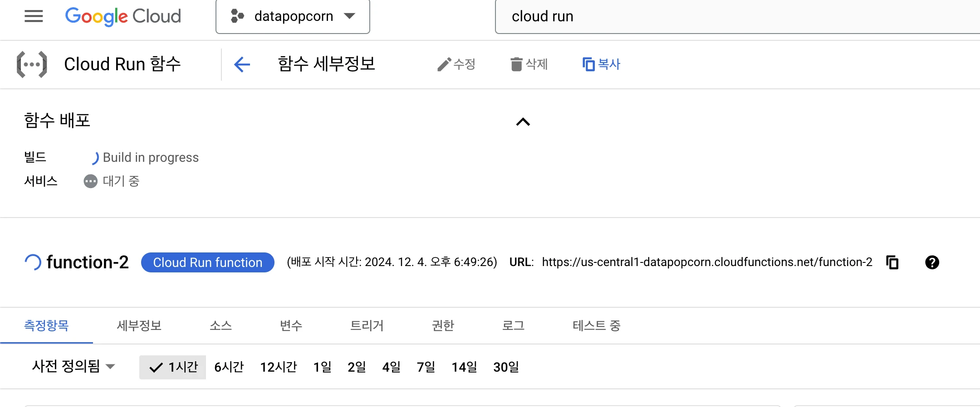Switch to the 변수 tab

click(291, 325)
